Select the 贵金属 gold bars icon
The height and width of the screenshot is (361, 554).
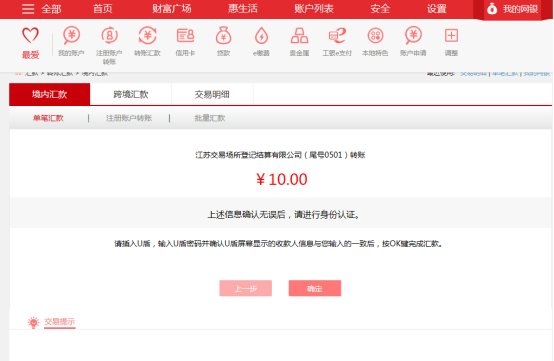click(299, 35)
